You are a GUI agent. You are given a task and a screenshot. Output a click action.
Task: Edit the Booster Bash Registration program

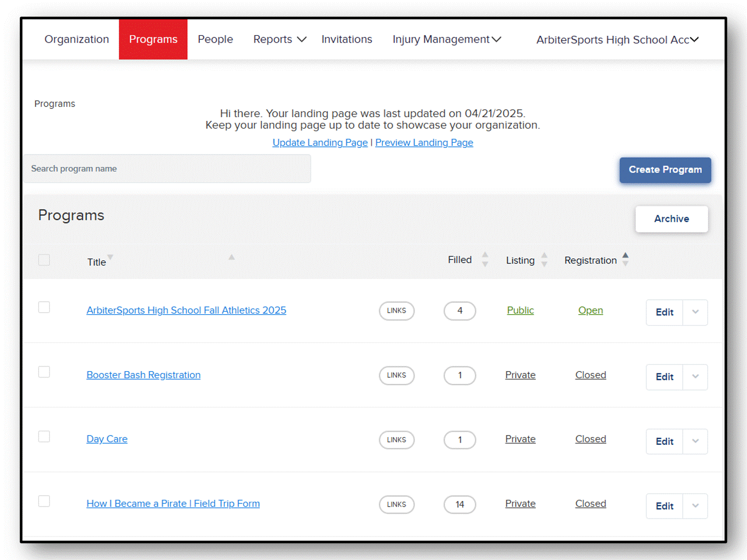click(x=665, y=377)
